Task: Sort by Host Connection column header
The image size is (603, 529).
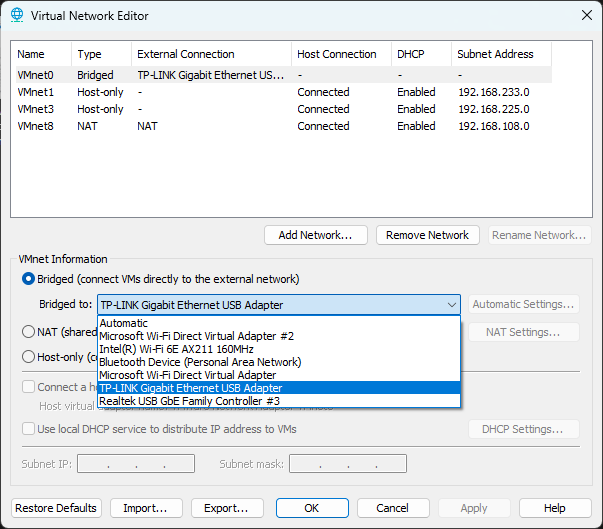Action: [341, 54]
